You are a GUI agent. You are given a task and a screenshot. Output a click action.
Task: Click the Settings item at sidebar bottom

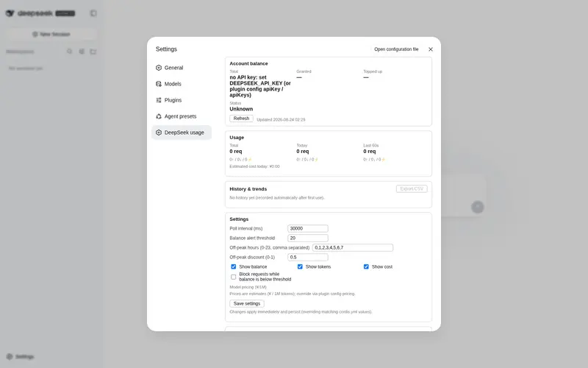[21, 356]
